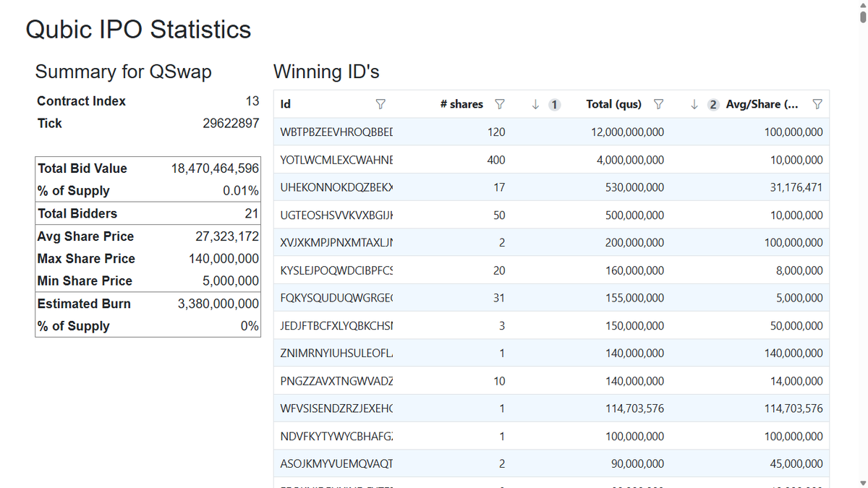868x488 pixels.
Task: Click the 150,000,000 total cell
Action: tap(592, 326)
